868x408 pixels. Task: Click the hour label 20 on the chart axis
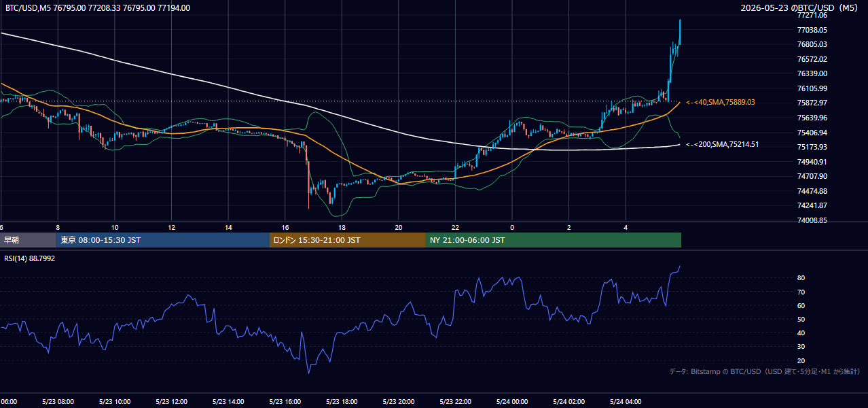point(398,227)
